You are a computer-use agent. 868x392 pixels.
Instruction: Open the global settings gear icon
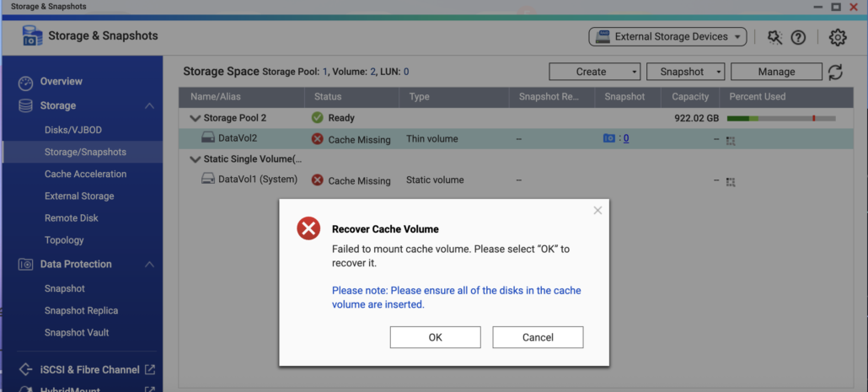coord(838,38)
